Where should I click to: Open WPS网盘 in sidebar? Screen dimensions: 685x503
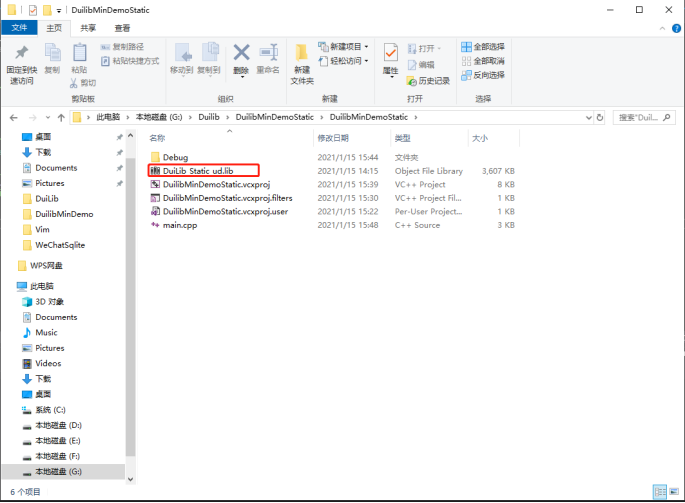click(46, 266)
